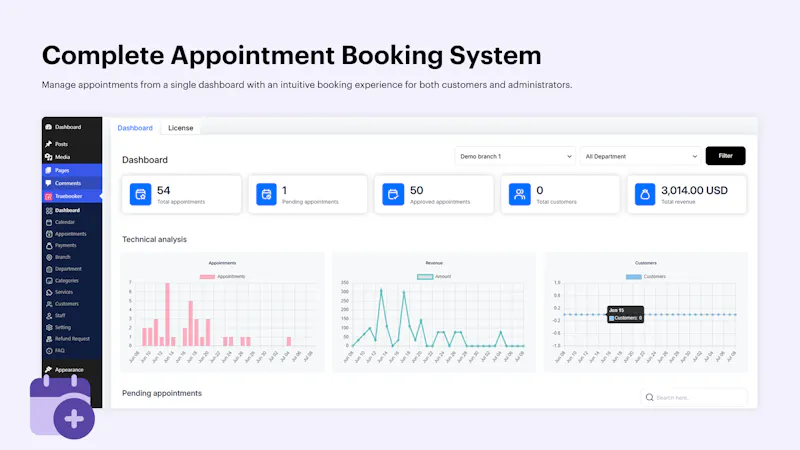Click the pink Appointments color swatch
This screenshot has height=450, width=800.
coord(207,277)
